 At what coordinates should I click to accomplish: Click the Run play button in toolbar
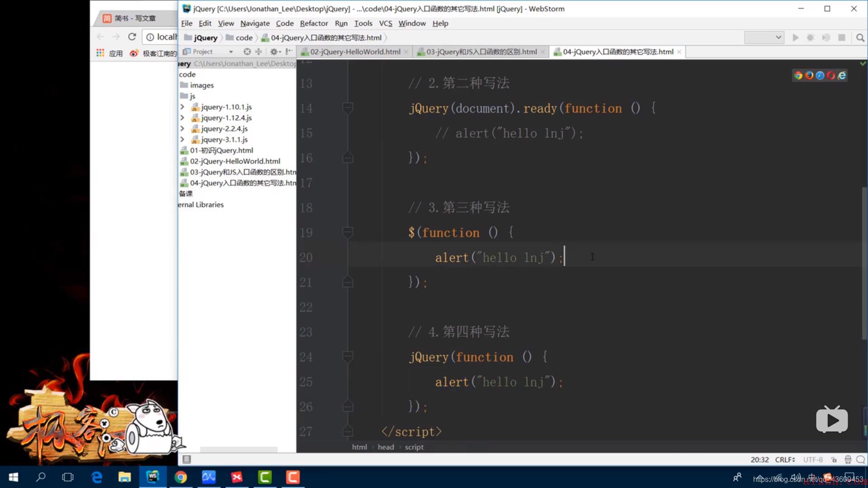point(795,38)
